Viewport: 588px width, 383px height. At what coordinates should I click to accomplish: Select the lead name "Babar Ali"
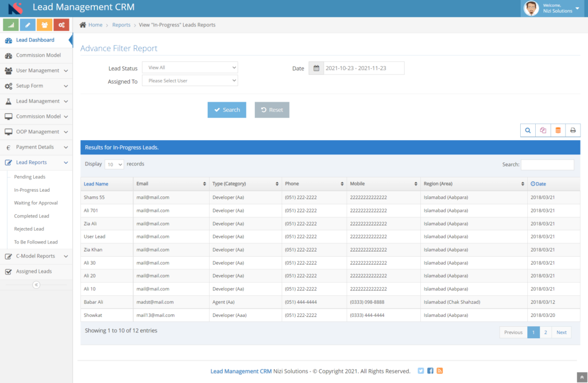click(x=94, y=302)
